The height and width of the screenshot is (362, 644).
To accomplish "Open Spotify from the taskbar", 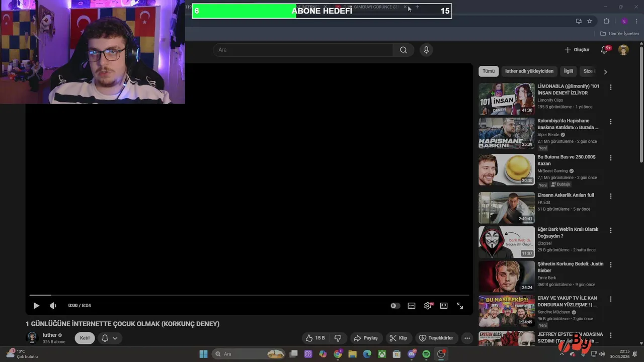I will click(426, 354).
